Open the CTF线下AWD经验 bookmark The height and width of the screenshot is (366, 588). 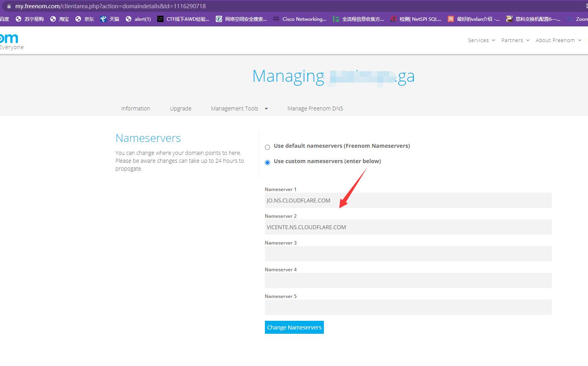(183, 19)
